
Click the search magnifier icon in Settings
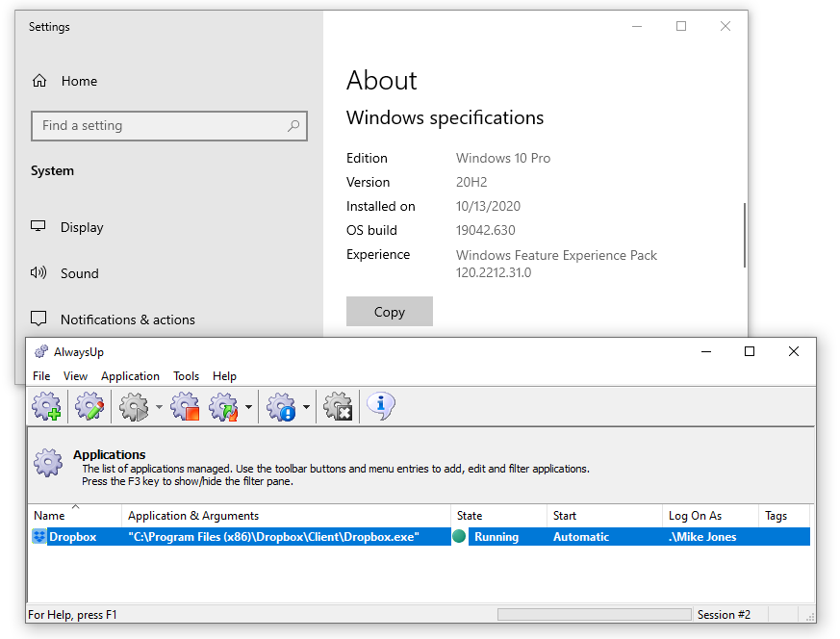pos(293,126)
